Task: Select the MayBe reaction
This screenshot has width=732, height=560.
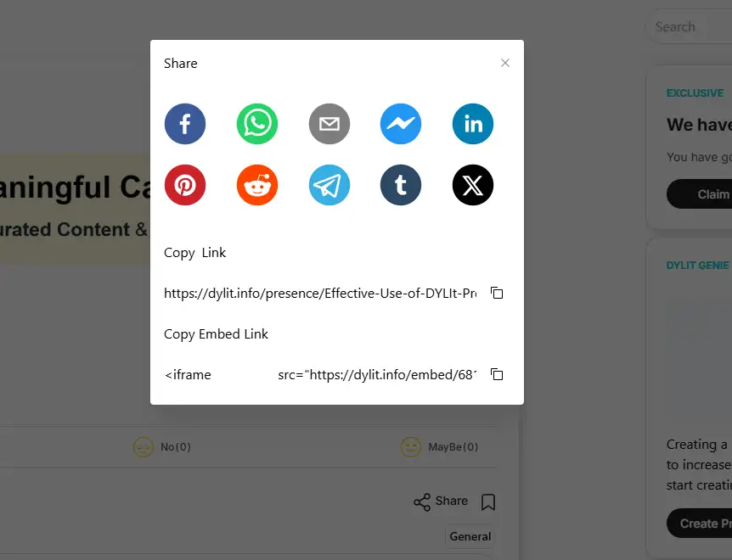Action: (x=439, y=447)
